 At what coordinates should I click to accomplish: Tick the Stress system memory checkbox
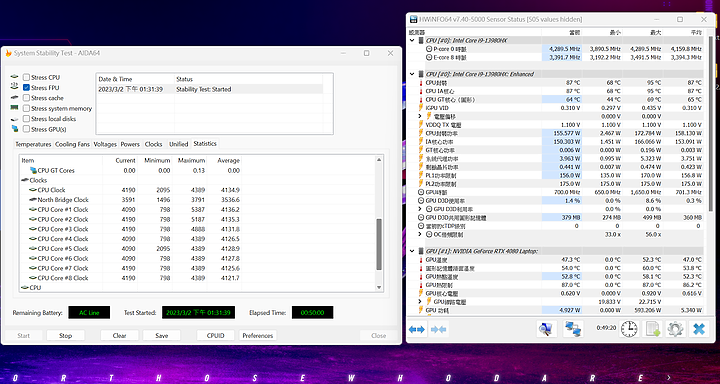click(27, 108)
